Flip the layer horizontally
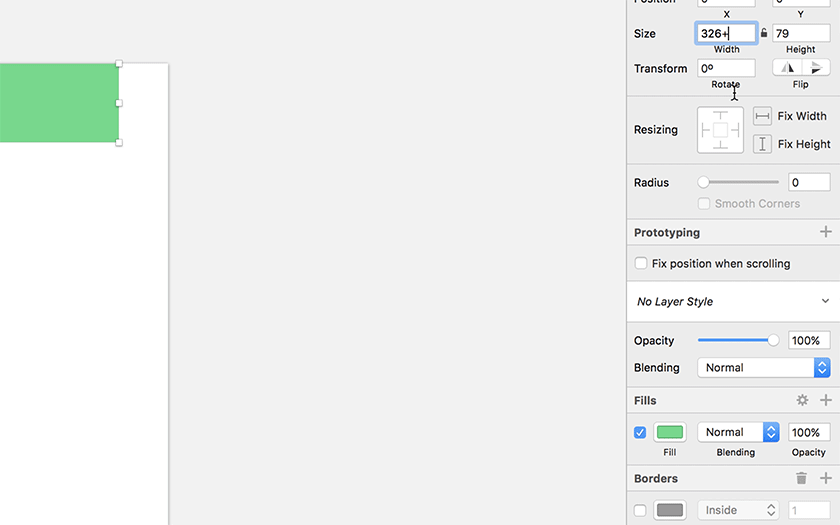This screenshot has width=840, height=525. (x=787, y=68)
